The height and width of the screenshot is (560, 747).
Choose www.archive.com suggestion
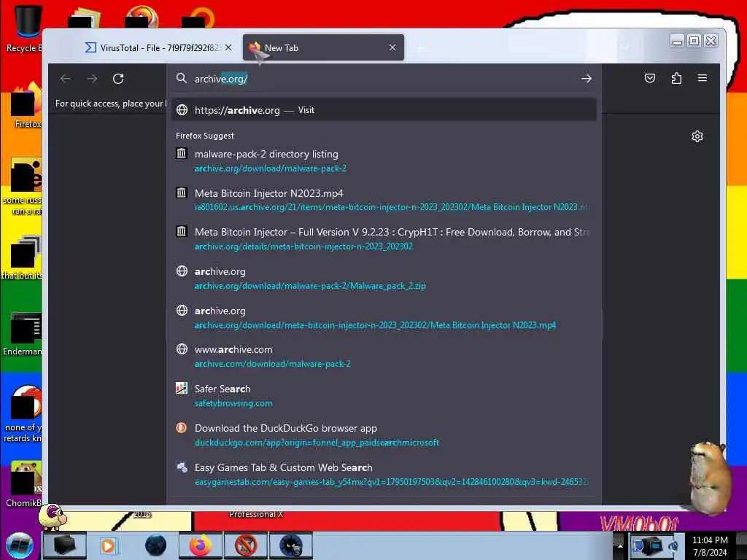coord(384,356)
